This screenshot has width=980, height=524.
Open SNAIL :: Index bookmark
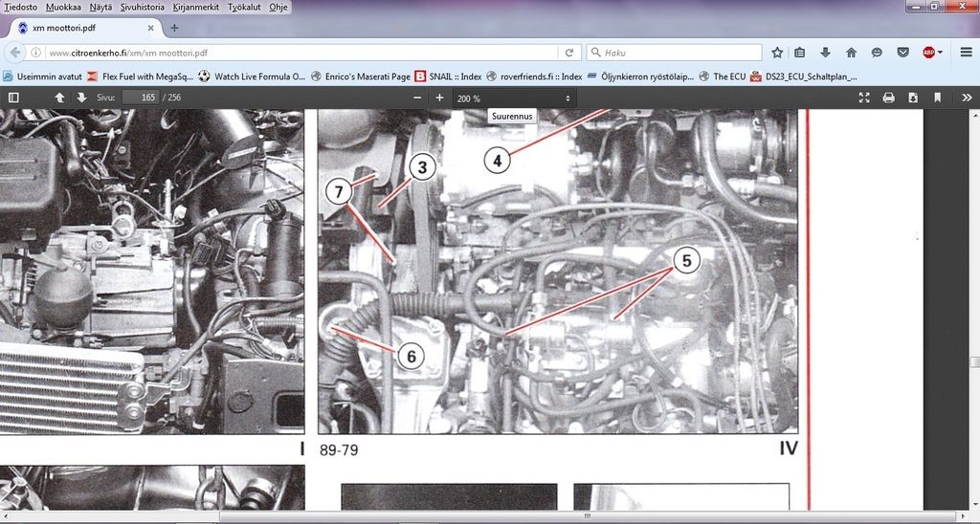(448, 76)
